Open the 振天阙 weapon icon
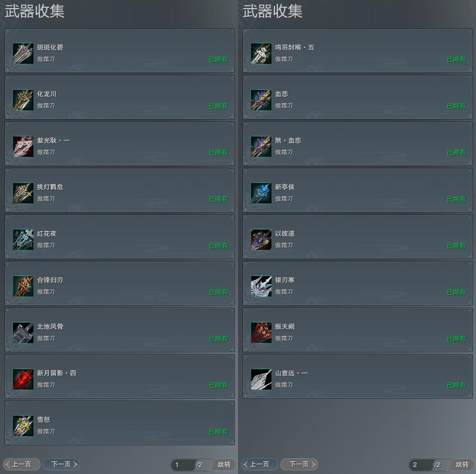Viewport: 476px width, 474px height. (261, 333)
